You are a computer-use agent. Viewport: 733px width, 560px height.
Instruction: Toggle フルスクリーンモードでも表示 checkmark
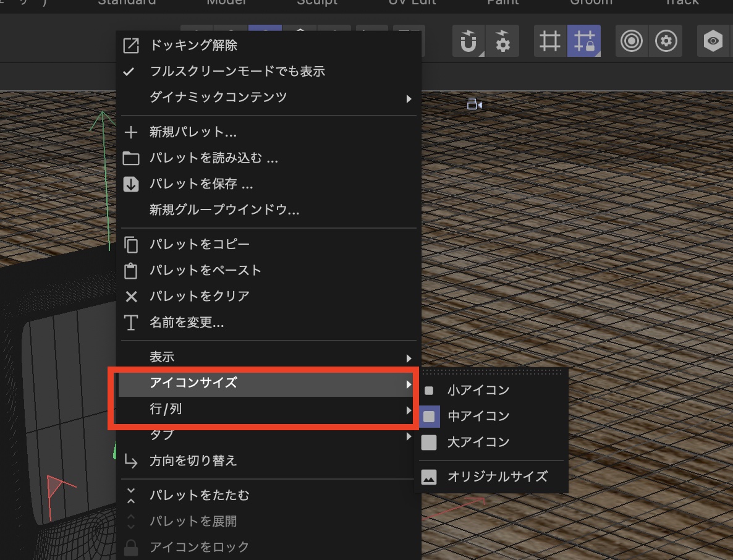237,71
